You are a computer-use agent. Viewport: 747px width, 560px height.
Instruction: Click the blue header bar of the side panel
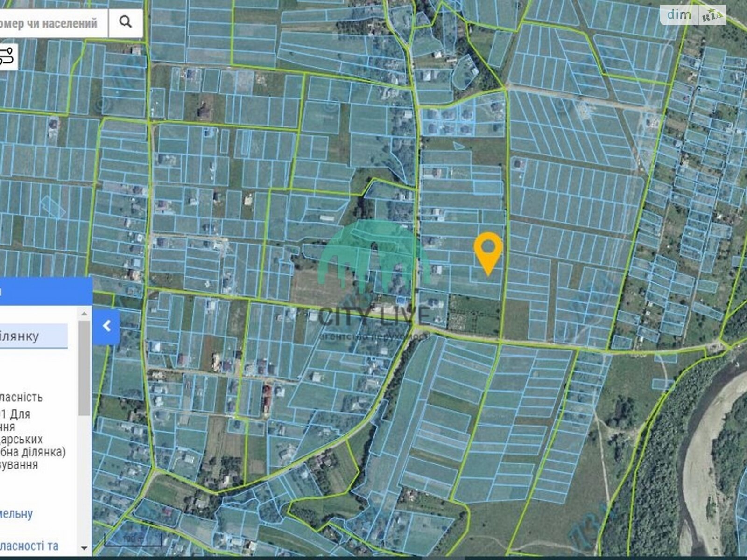click(x=46, y=291)
